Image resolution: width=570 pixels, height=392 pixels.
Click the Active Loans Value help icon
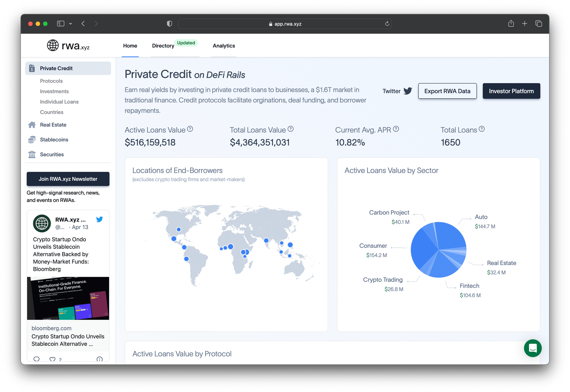tap(190, 129)
